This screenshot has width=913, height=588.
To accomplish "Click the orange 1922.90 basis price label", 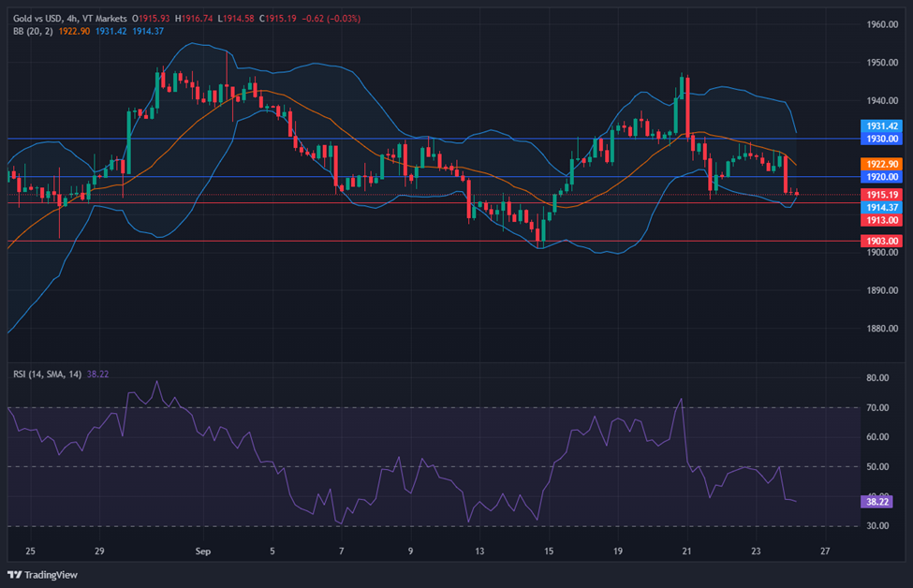I will [881, 164].
